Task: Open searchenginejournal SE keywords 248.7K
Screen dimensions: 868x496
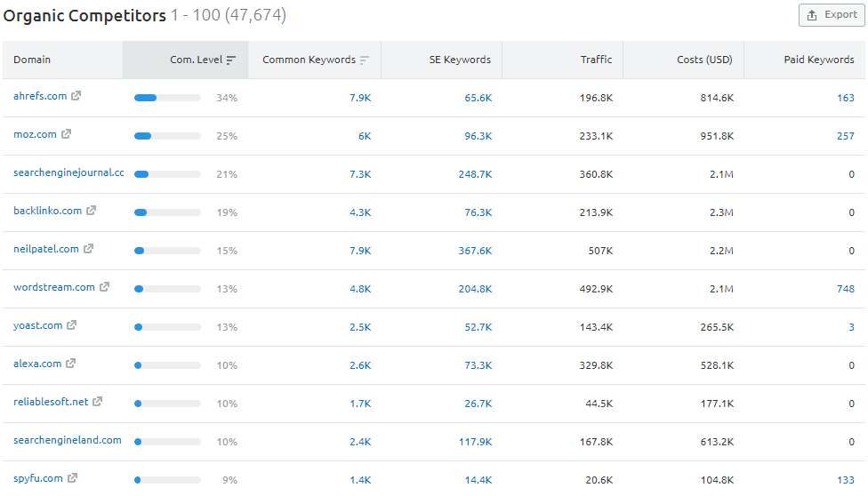Action: tap(476, 174)
